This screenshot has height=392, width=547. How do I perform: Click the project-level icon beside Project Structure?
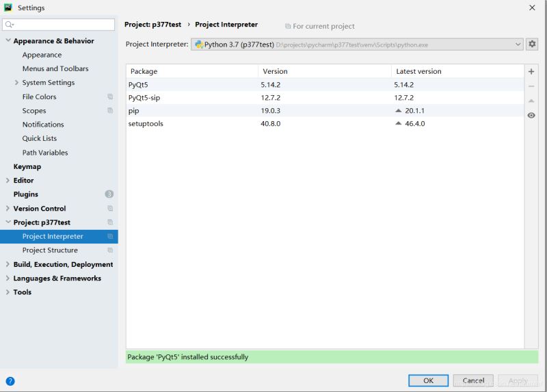click(110, 250)
